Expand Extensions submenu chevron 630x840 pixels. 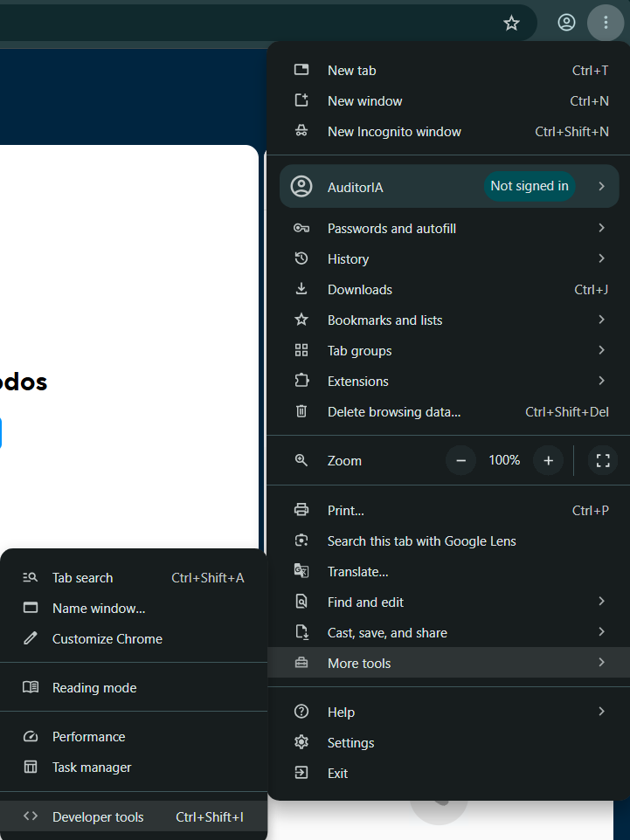tap(601, 381)
